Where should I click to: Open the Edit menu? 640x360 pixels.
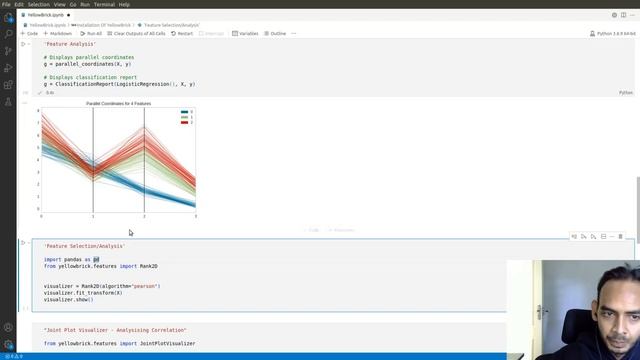19,4
